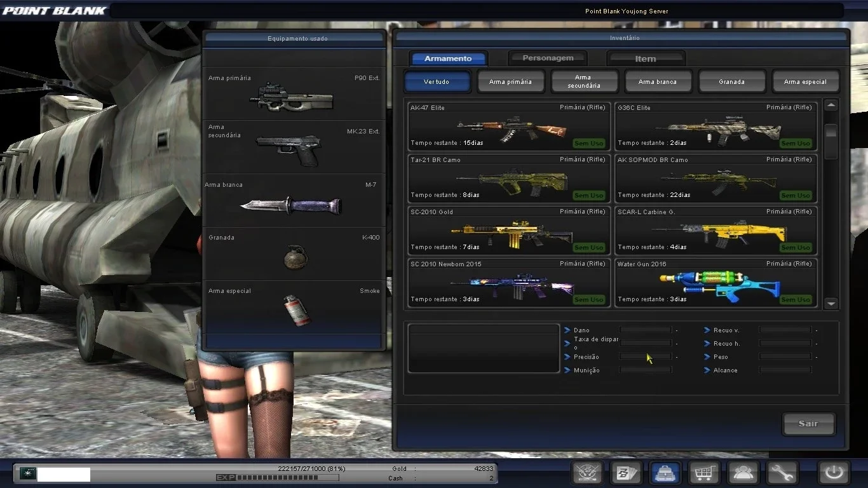This screenshot has width=868, height=488.
Task: Select the AK-47 Elite weapon card
Action: [509, 126]
